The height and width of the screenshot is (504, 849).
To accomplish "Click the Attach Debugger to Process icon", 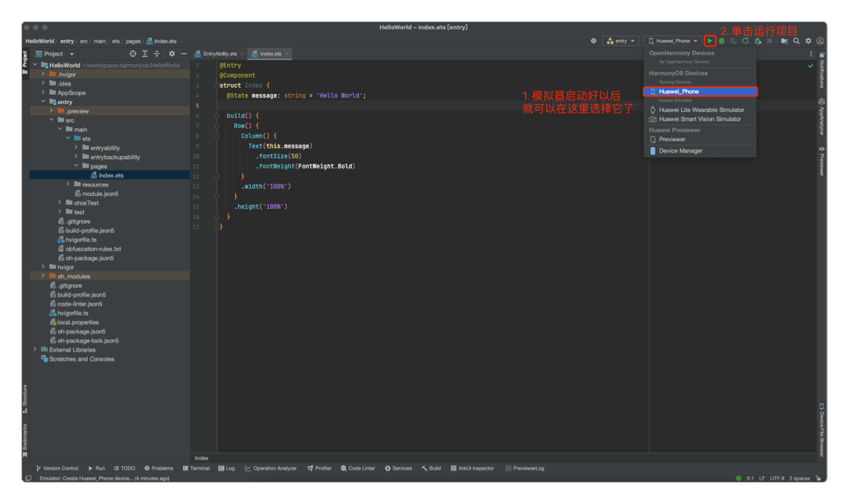I will pos(758,41).
